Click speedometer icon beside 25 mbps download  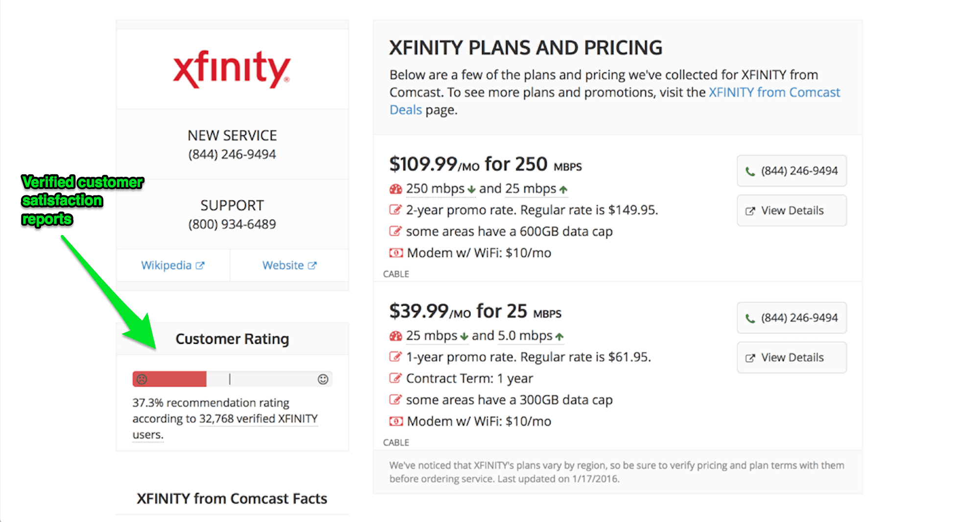click(396, 336)
